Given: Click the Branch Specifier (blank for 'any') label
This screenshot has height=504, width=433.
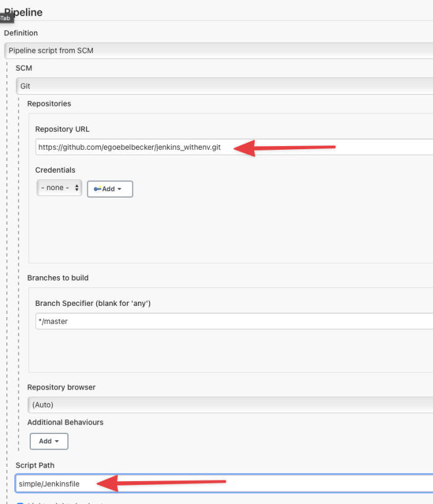Looking at the screenshot, I should click(93, 303).
